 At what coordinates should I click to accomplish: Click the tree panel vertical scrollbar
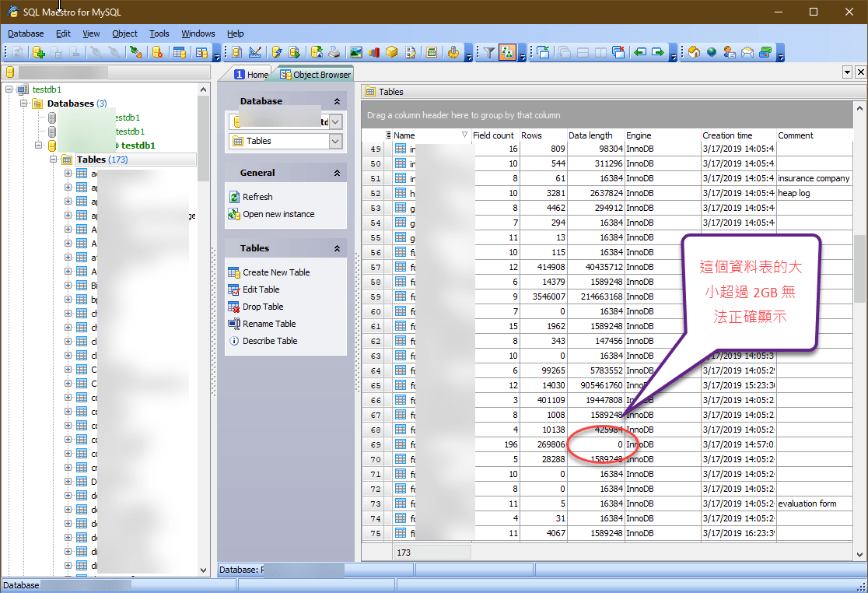point(203,329)
